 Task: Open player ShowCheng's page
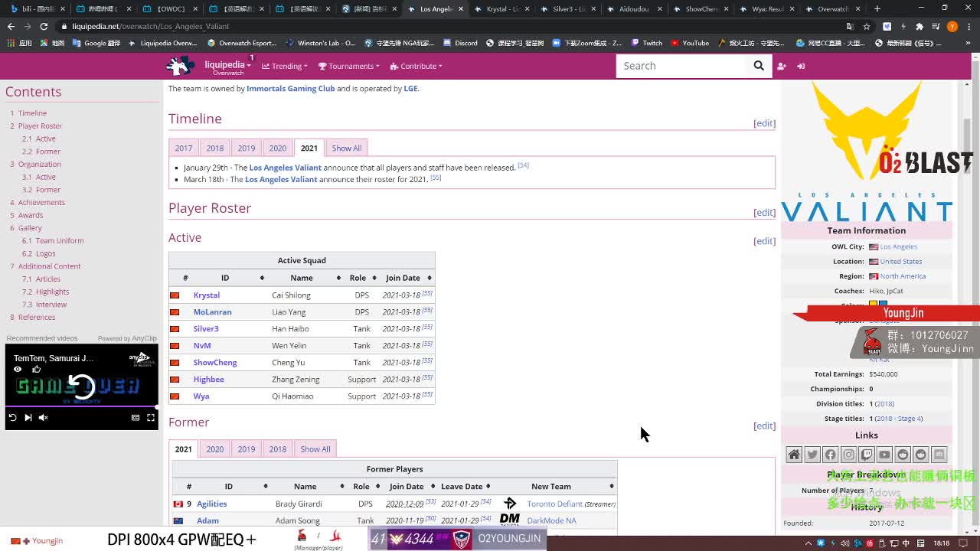point(215,362)
